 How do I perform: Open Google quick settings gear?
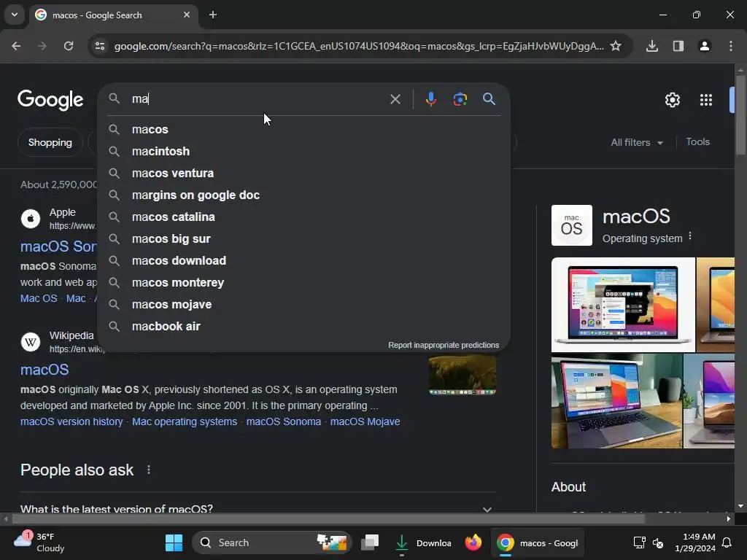pyautogui.click(x=672, y=100)
